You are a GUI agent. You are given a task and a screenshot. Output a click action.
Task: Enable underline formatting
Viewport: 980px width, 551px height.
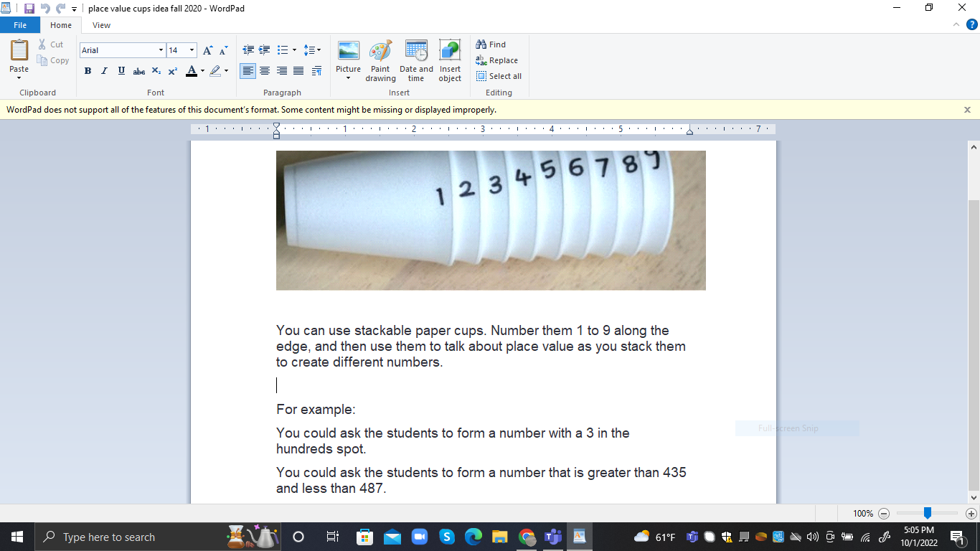121,71
